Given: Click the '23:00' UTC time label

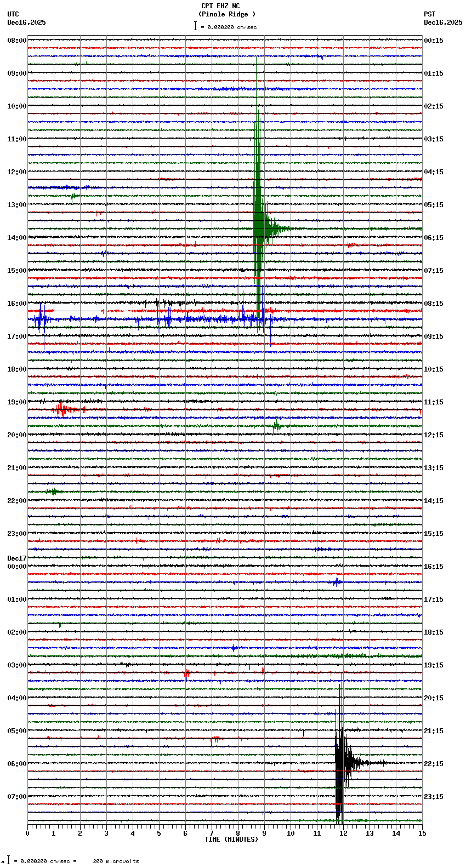Looking at the screenshot, I should click(x=17, y=534).
